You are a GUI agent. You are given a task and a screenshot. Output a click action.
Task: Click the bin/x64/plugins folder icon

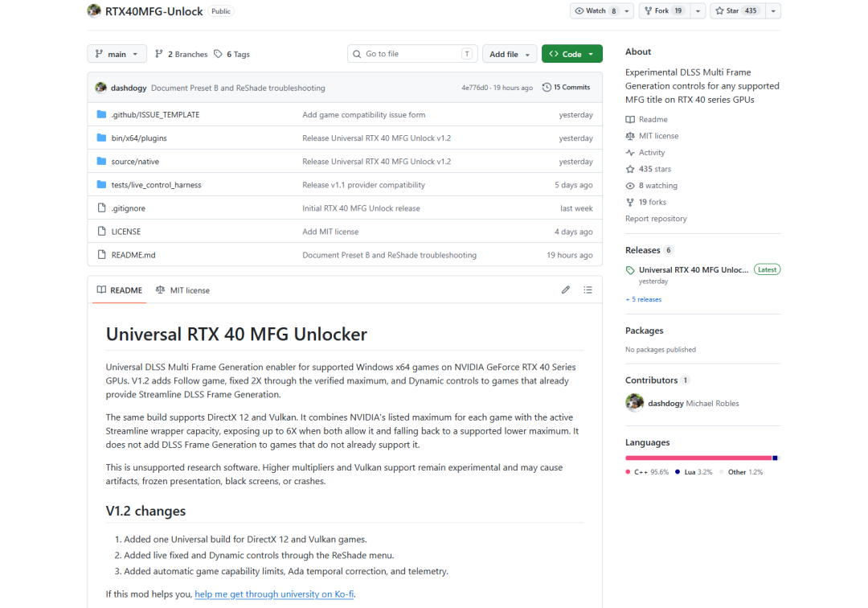(101, 138)
